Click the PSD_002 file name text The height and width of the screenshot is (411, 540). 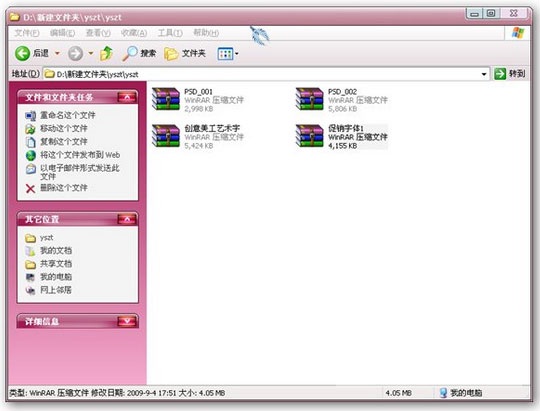coord(342,92)
